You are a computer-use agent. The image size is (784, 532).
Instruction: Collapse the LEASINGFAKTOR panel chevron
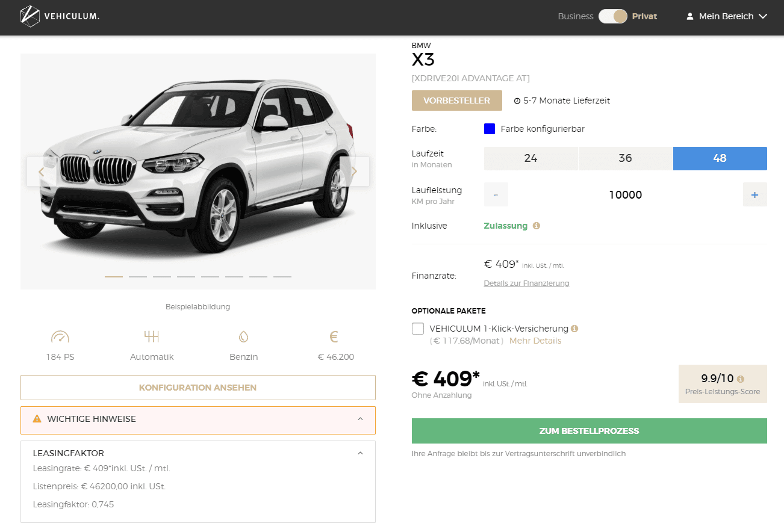click(360, 453)
